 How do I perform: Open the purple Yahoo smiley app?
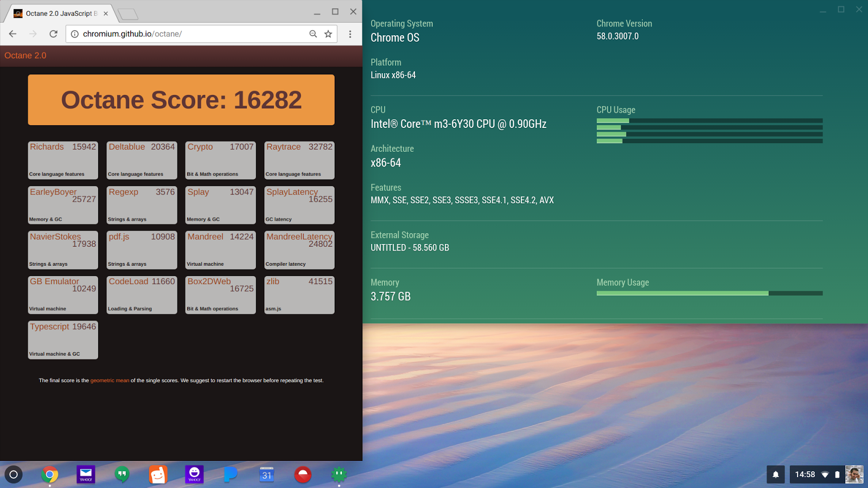click(x=194, y=474)
